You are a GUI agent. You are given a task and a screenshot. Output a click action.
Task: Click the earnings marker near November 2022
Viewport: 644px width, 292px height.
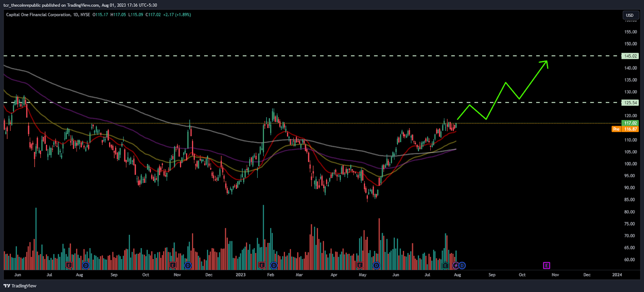(173, 265)
